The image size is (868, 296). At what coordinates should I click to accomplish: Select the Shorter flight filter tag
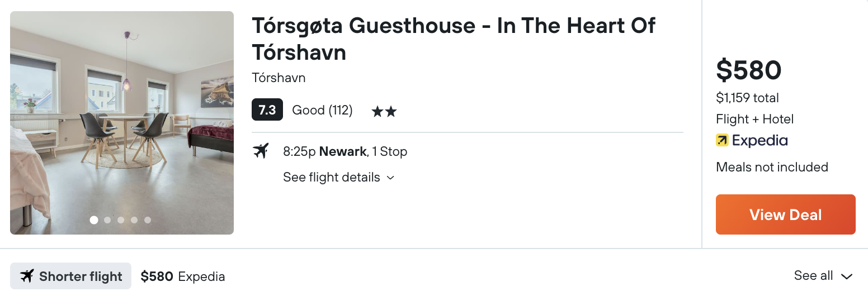point(70,276)
